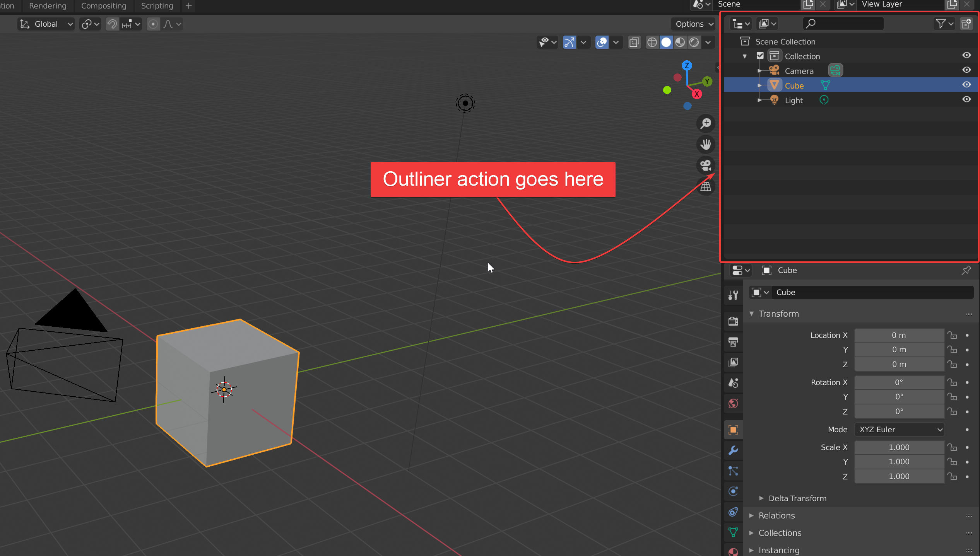The width and height of the screenshot is (980, 556).
Task: Click the Light data icon
Action: click(x=824, y=100)
